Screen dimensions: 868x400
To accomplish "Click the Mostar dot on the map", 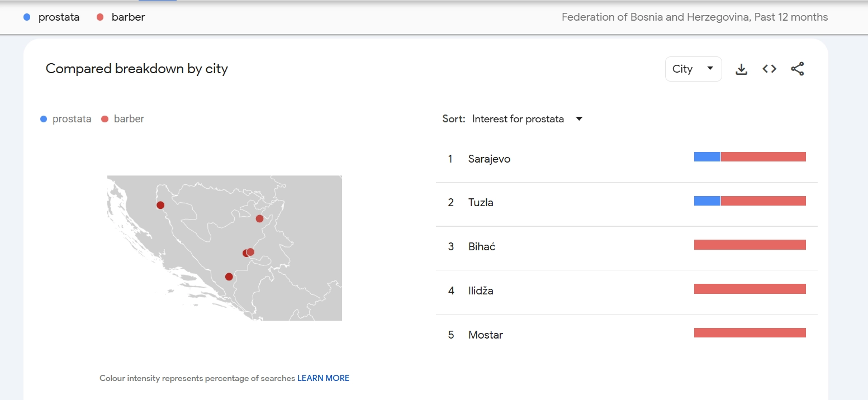I will click(x=229, y=277).
